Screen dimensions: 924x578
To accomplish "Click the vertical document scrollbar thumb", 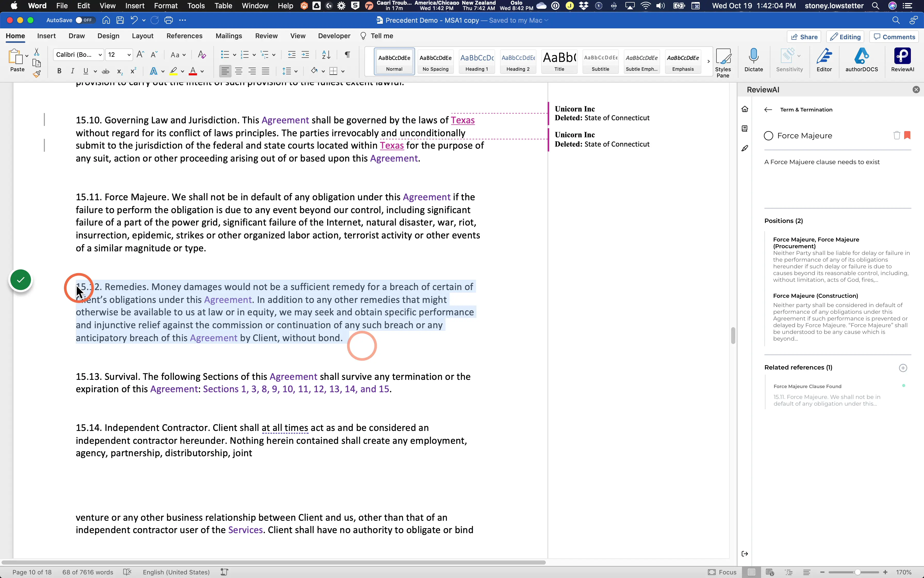I will (x=733, y=336).
